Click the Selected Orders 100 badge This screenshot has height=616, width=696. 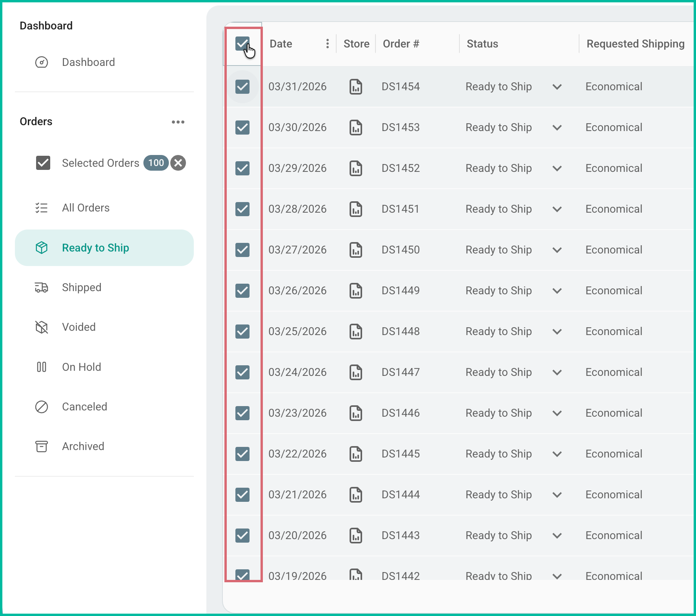click(x=156, y=163)
